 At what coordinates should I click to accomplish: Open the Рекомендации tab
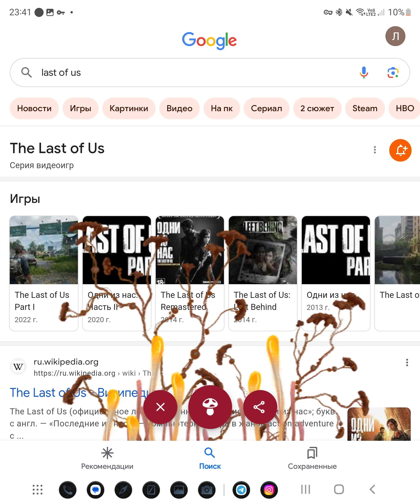pos(107,458)
